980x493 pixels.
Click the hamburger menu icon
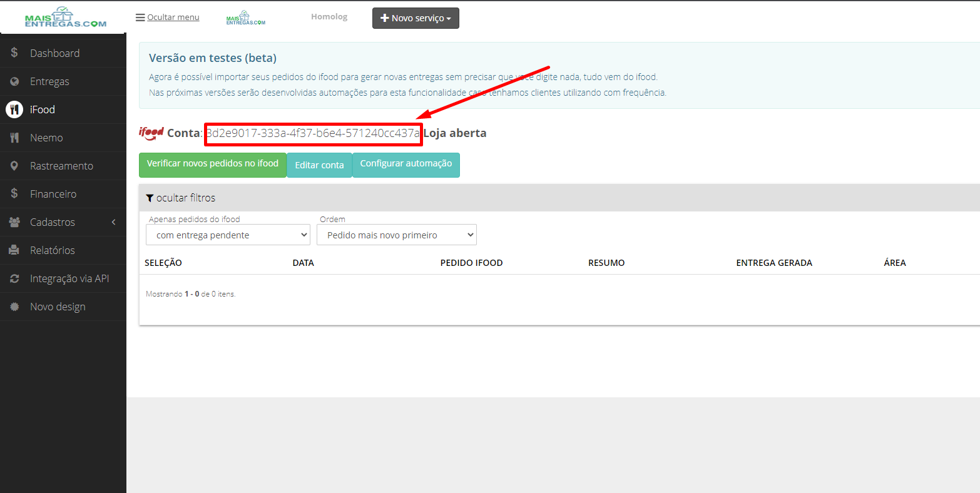coord(140,18)
